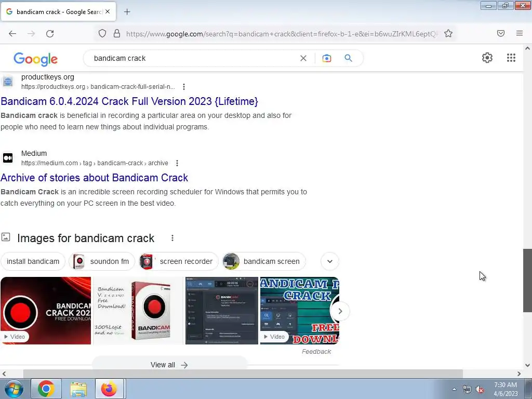Viewport: 532px width, 399px height.
Task: Open more options for Medium result
Action: (177, 163)
